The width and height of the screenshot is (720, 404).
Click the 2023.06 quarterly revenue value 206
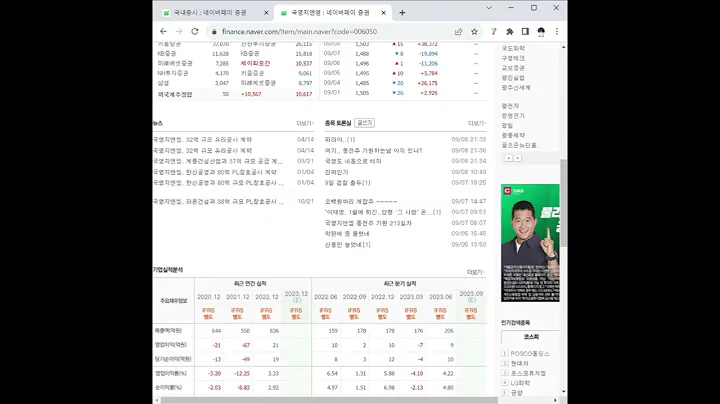tap(449, 331)
